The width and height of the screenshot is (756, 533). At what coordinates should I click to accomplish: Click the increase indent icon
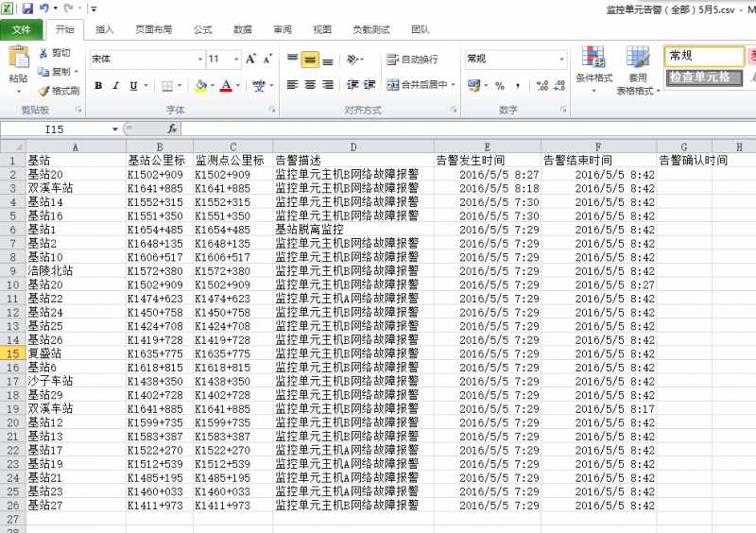(369, 85)
